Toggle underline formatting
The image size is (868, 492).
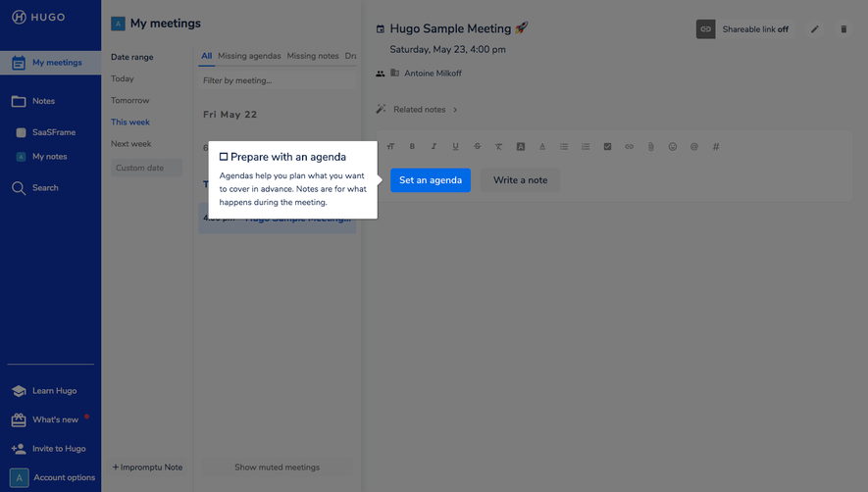(x=455, y=147)
